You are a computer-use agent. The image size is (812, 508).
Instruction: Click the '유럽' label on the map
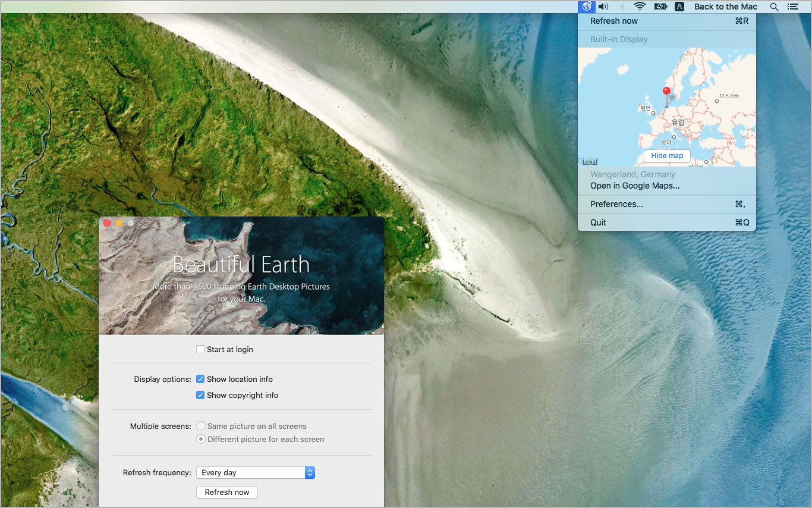click(678, 122)
